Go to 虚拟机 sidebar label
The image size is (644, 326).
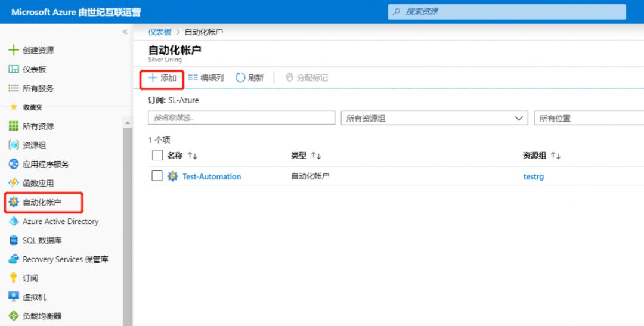[35, 297]
